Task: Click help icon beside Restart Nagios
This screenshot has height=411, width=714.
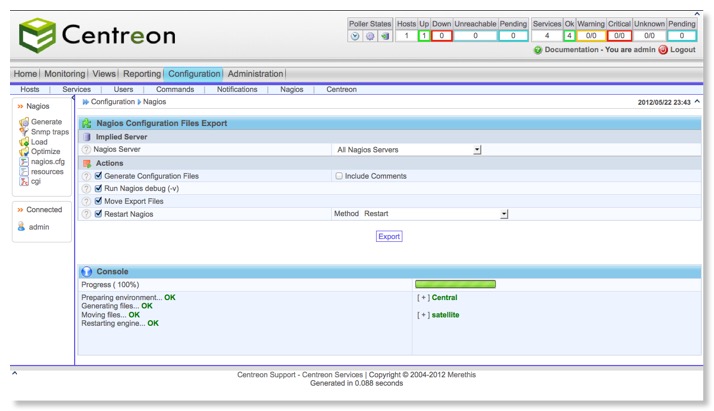Action: (x=86, y=214)
